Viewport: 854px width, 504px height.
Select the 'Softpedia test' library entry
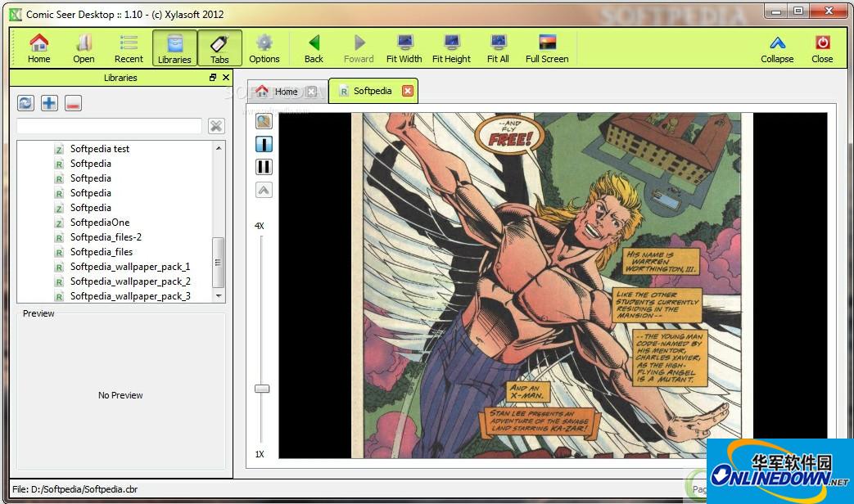pyautogui.click(x=100, y=149)
